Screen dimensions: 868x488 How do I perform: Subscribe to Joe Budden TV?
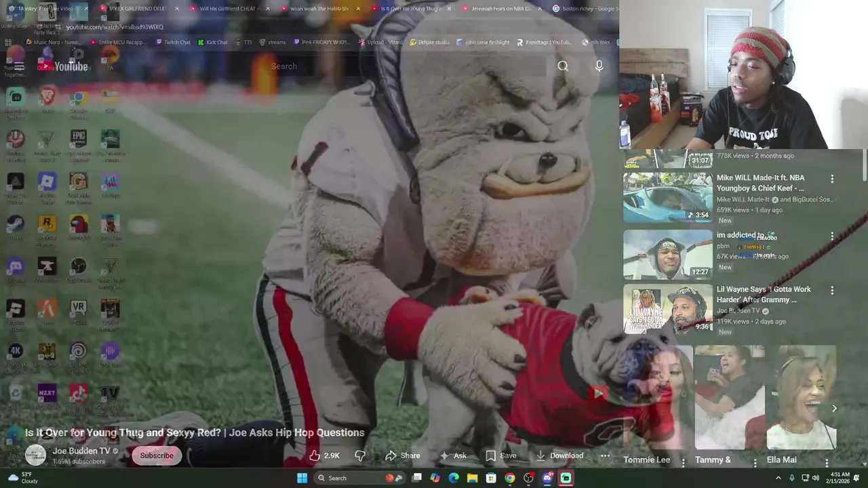pyautogui.click(x=157, y=455)
